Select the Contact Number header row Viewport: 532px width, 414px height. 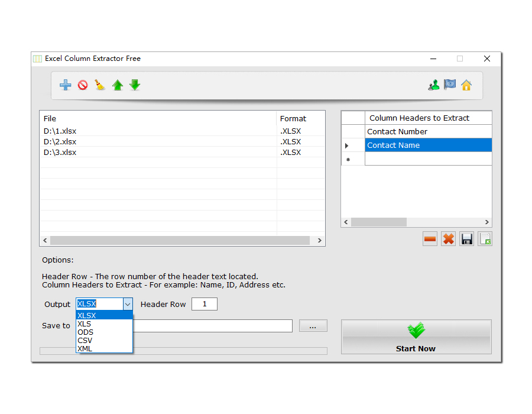click(x=428, y=131)
